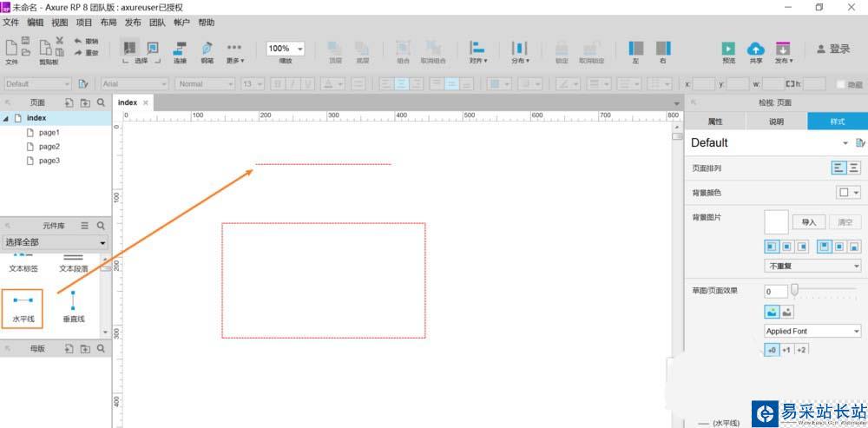Activate the Connector (连接) tool
This screenshot has height=428, width=868.
click(180, 53)
